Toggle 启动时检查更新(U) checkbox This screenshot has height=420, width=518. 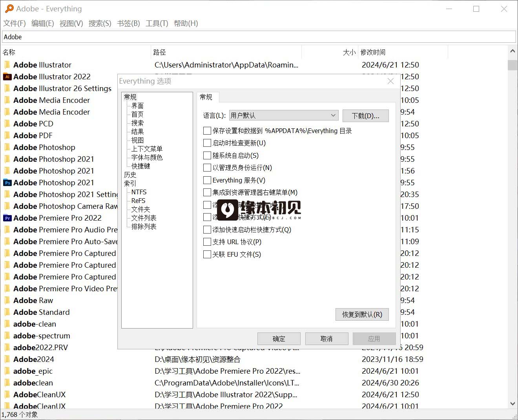pyautogui.click(x=207, y=143)
